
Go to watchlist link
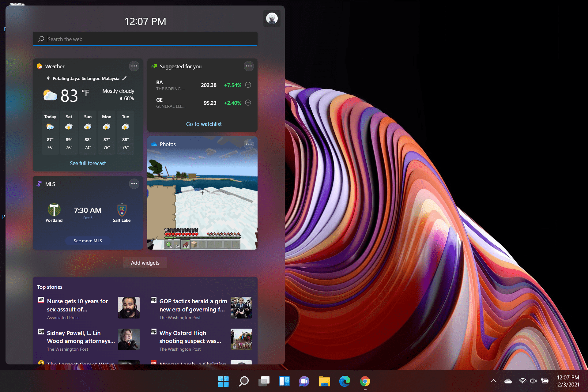pos(204,124)
